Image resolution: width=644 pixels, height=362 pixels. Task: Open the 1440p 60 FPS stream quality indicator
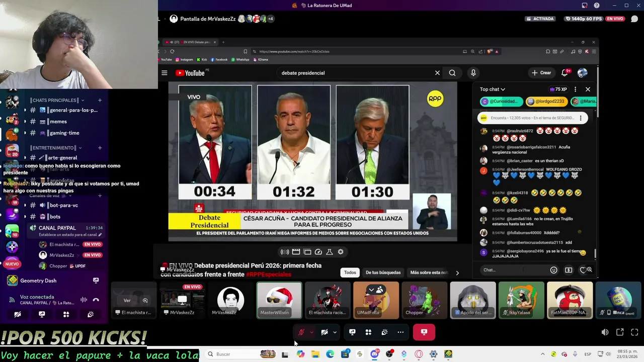tap(584, 19)
